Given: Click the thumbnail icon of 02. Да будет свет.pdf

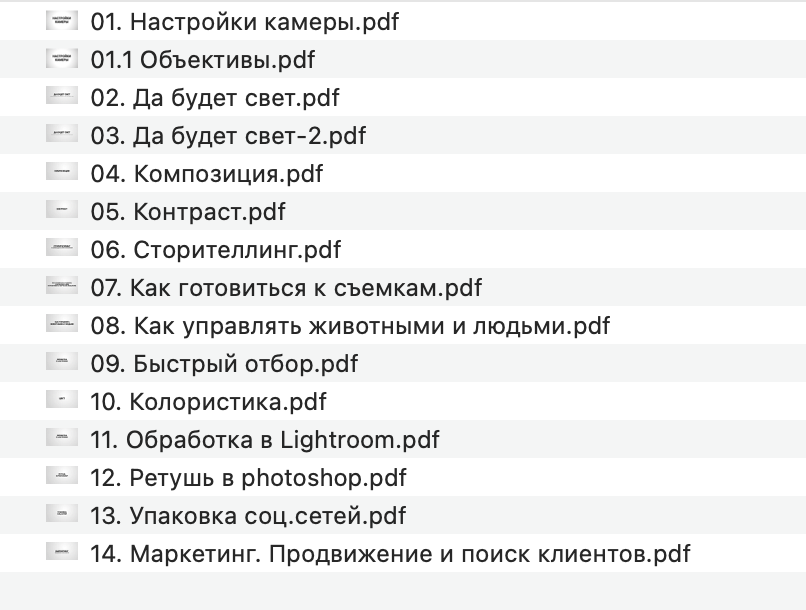Looking at the screenshot, I should coord(62,97).
